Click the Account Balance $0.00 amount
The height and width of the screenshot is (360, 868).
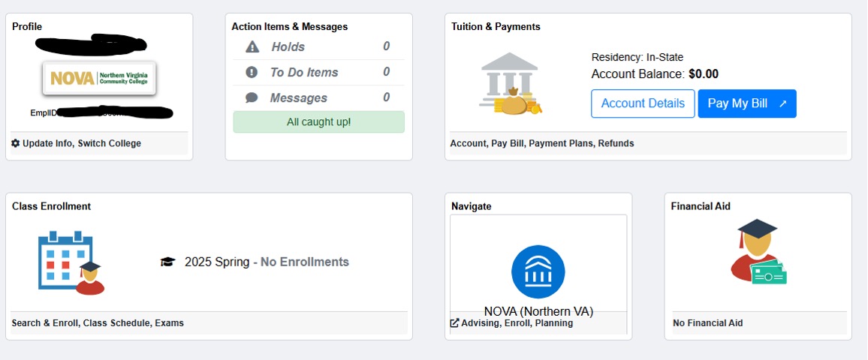click(x=704, y=74)
